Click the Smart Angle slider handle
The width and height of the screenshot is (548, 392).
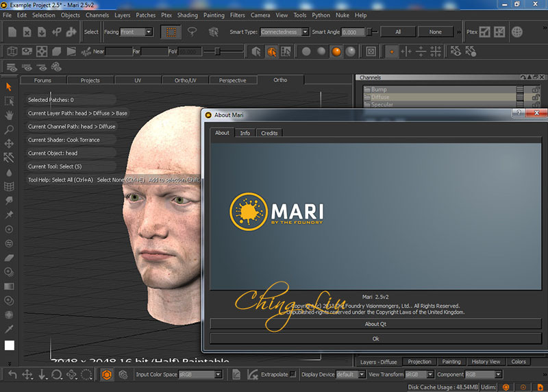pos(369,32)
